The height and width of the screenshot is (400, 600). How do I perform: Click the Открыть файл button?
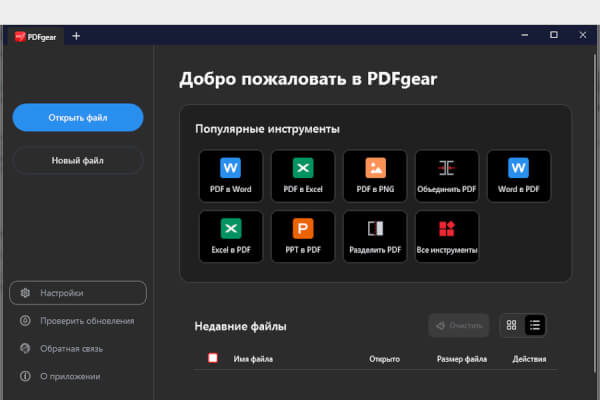click(78, 118)
